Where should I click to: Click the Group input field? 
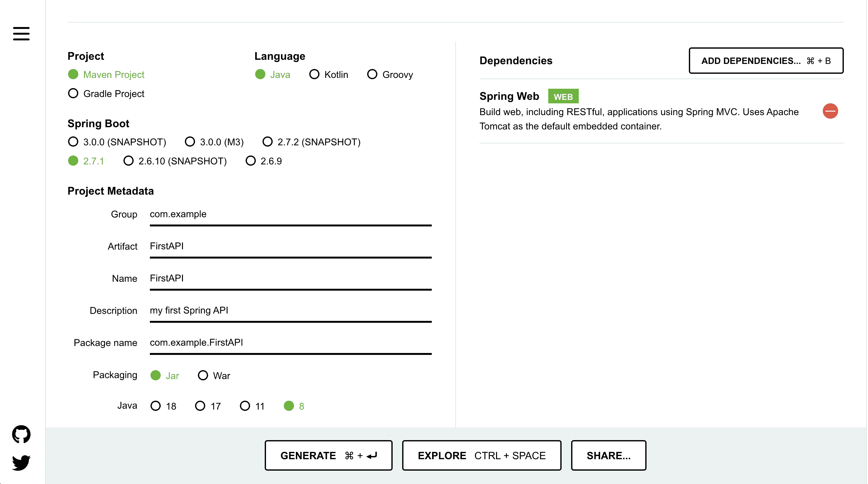coord(290,214)
